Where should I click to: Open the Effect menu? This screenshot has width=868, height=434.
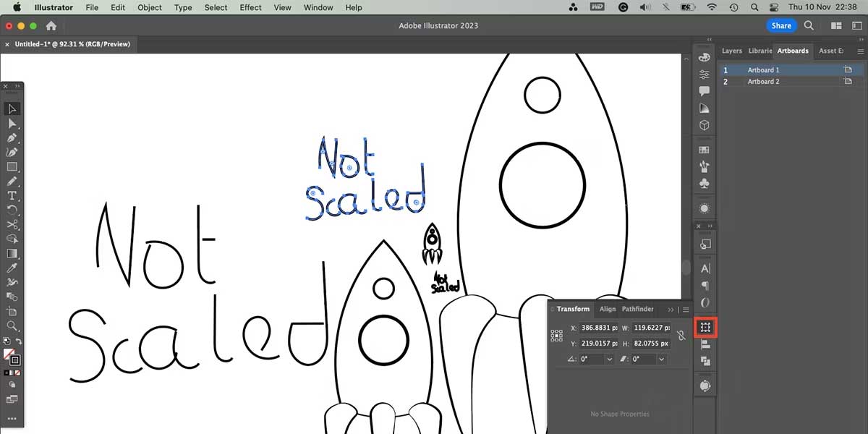[250, 7]
